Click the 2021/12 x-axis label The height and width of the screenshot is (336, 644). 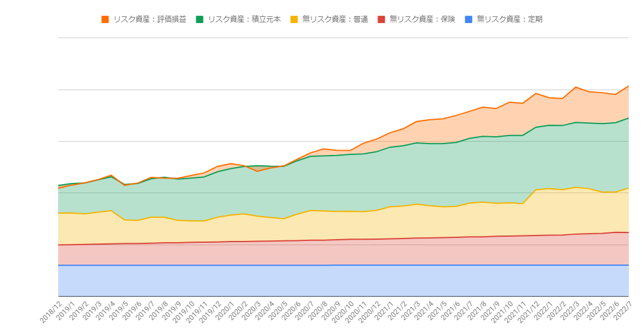pos(528,312)
